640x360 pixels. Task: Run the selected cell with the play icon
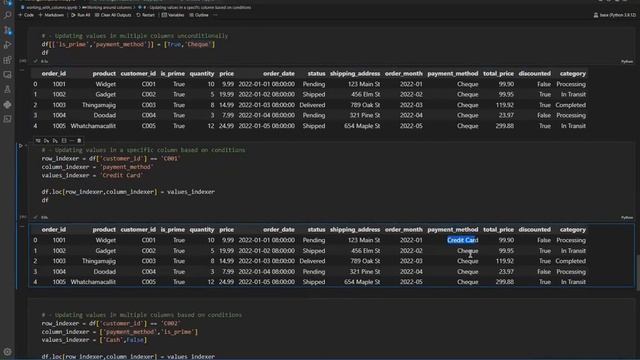[x=21, y=146]
